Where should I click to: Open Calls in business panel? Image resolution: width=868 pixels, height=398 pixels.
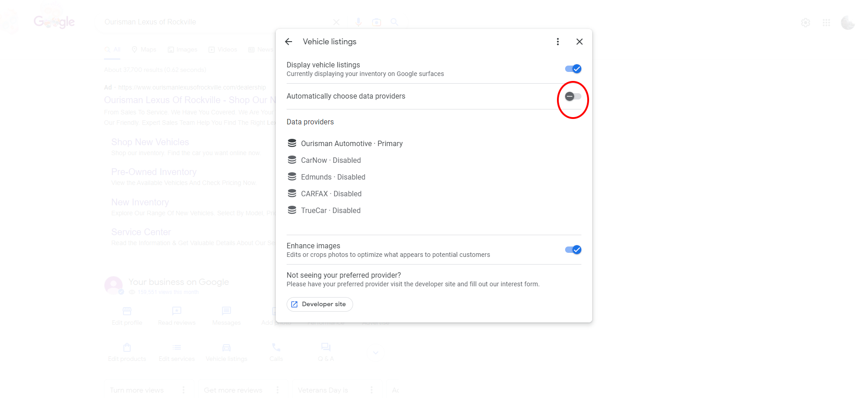point(276,353)
